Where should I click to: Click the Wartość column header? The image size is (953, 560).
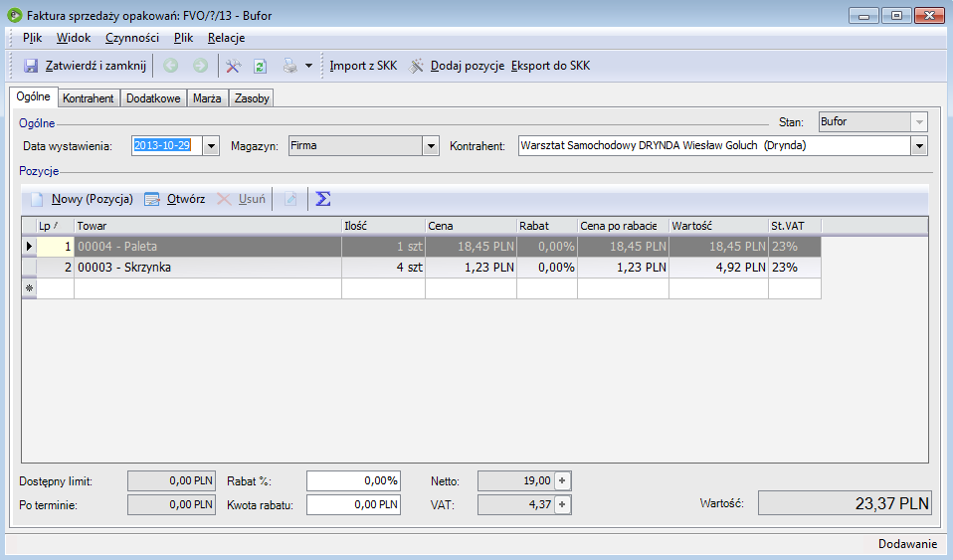click(x=719, y=226)
